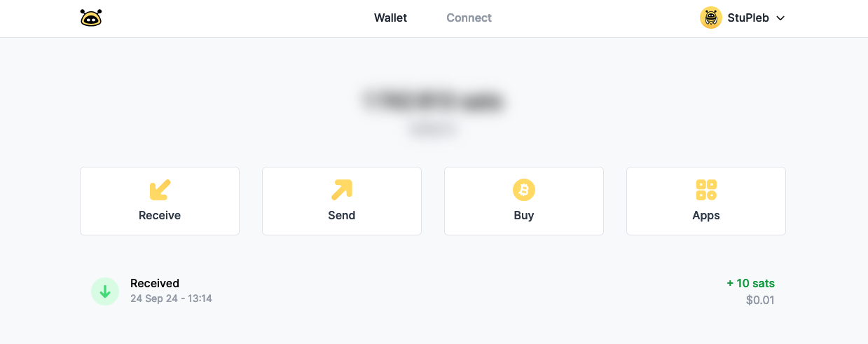The height and width of the screenshot is (344, 868).
Task: Switch to the Connect tab
Action: [x=469, y=18]
